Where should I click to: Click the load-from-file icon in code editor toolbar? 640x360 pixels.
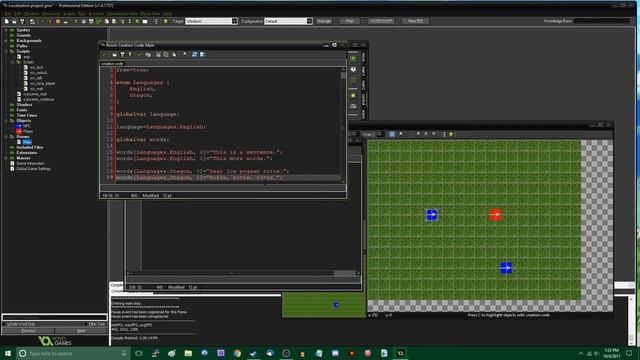tap(115, 54)
